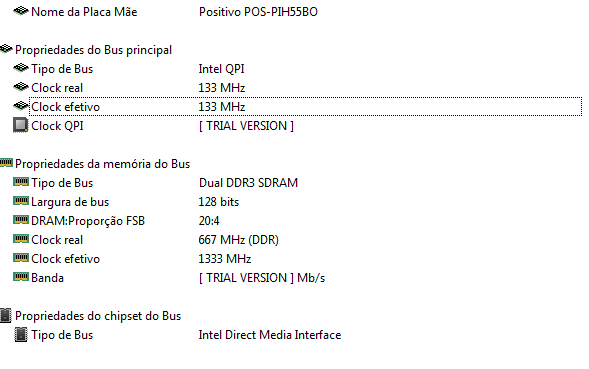Viewport: 589px width, 369px height.
Task: Click the RAM icon beside Banda
Action: coord(21,277)
